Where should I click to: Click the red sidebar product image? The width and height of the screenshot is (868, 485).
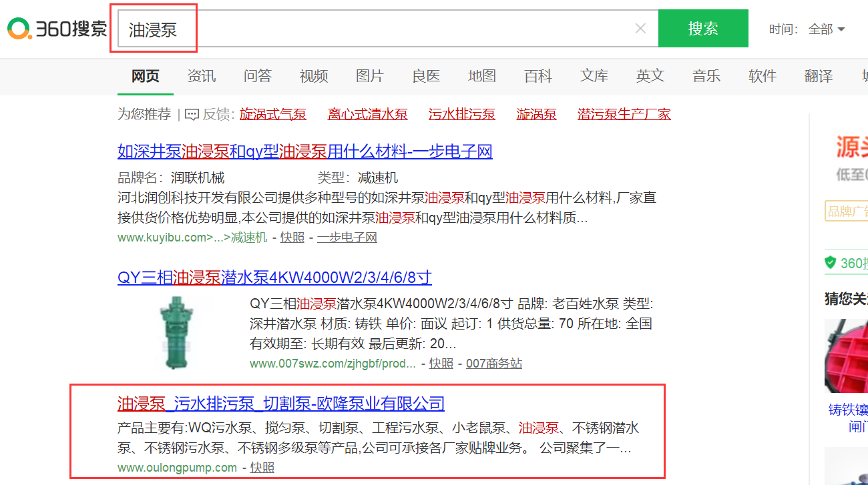[846, 356]
